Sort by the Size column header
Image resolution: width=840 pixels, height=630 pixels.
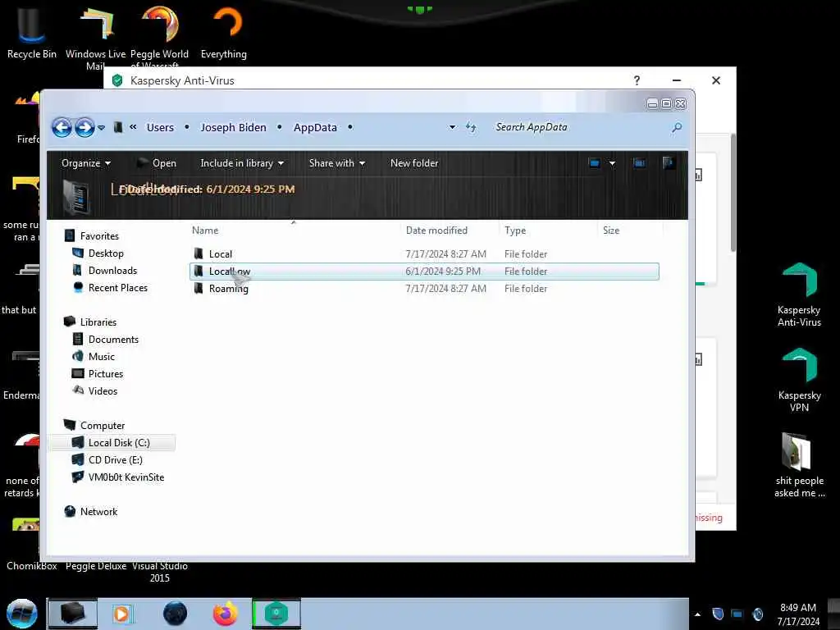click(x=610, y=231)
